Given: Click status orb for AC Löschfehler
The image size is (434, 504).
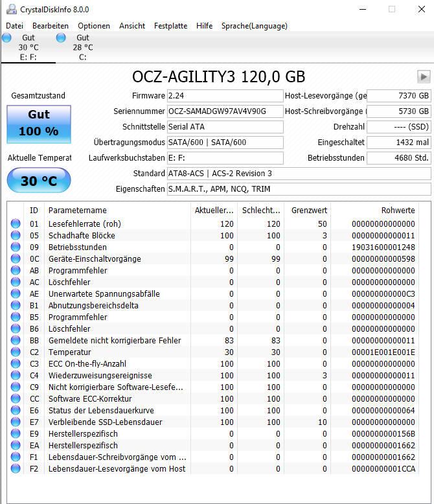Looking at the screenshot, I should click(16, 282).
